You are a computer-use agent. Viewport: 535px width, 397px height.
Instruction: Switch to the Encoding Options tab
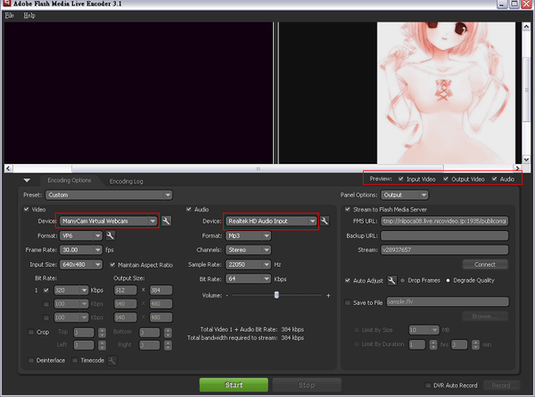click(69, 180)
